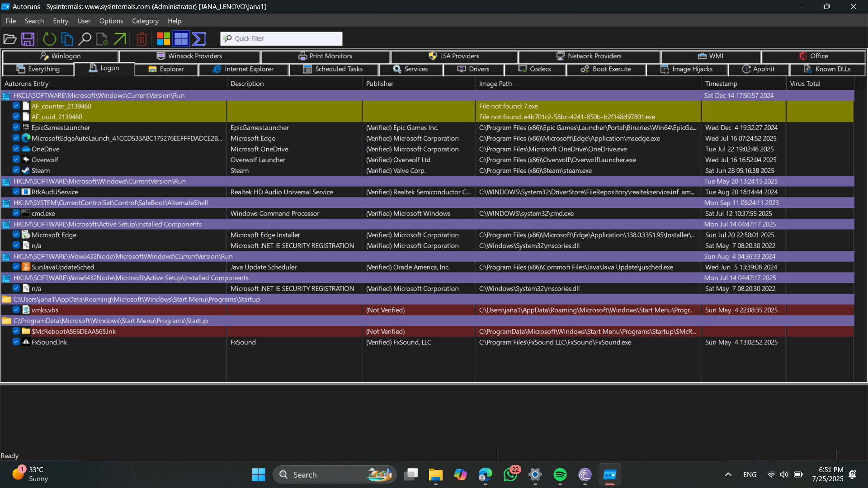Select the MicrosoftEdgeAutoLaunch entry row

point(427,138)
